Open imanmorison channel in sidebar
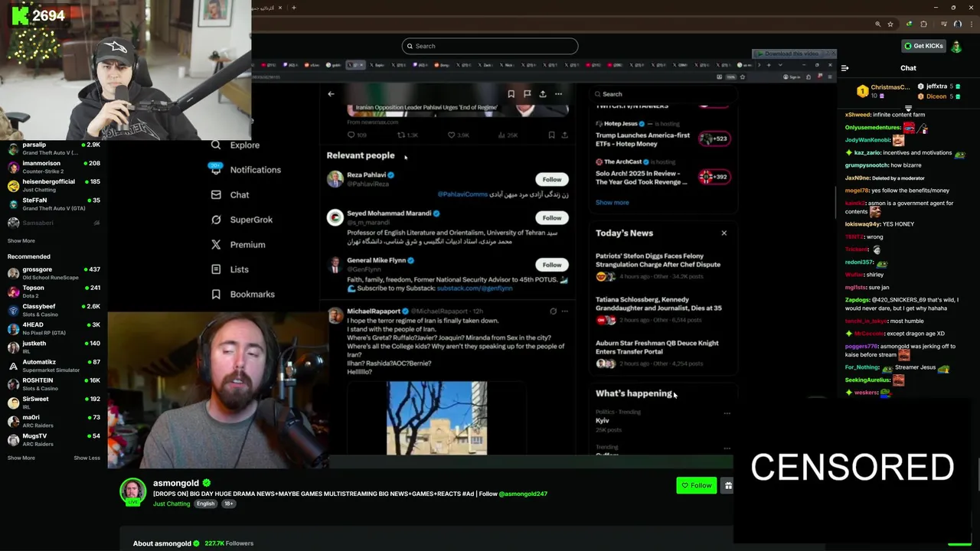980x551 pixels. pos(54,167)
